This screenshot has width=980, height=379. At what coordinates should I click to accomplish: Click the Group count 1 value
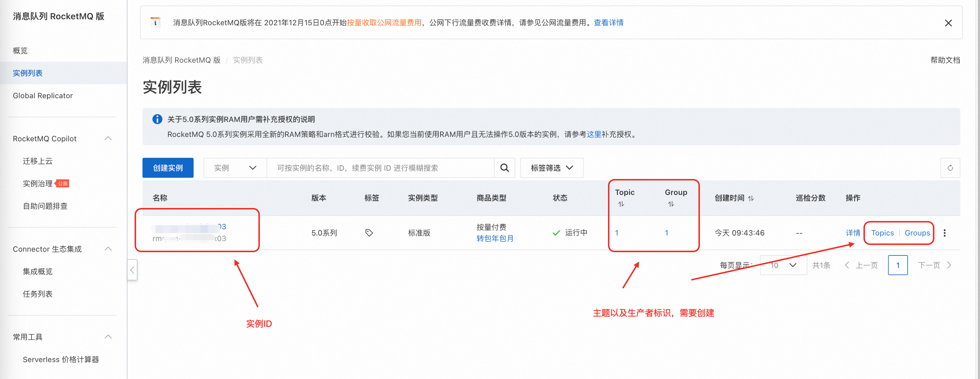pos(667,233)
